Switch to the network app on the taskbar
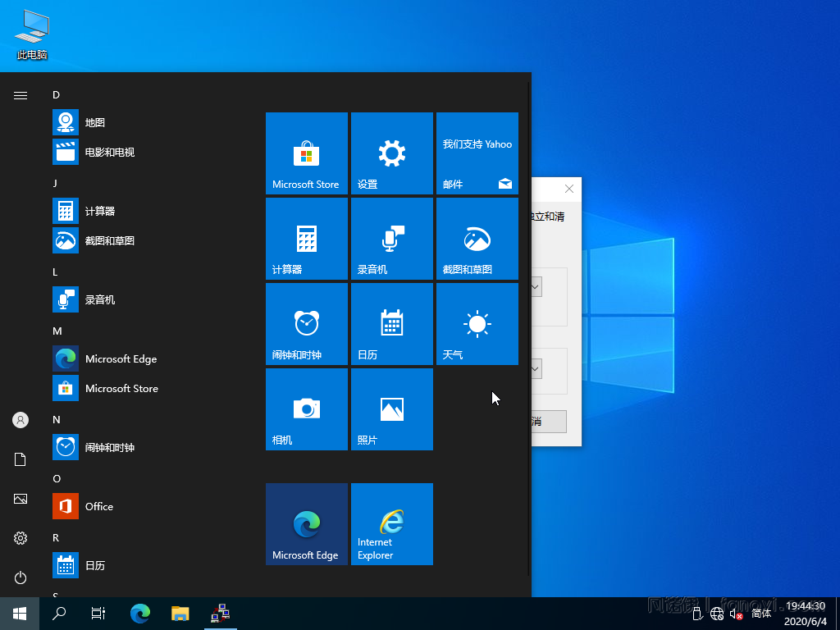This screenshot has height=630, width=840. point(220,614)
